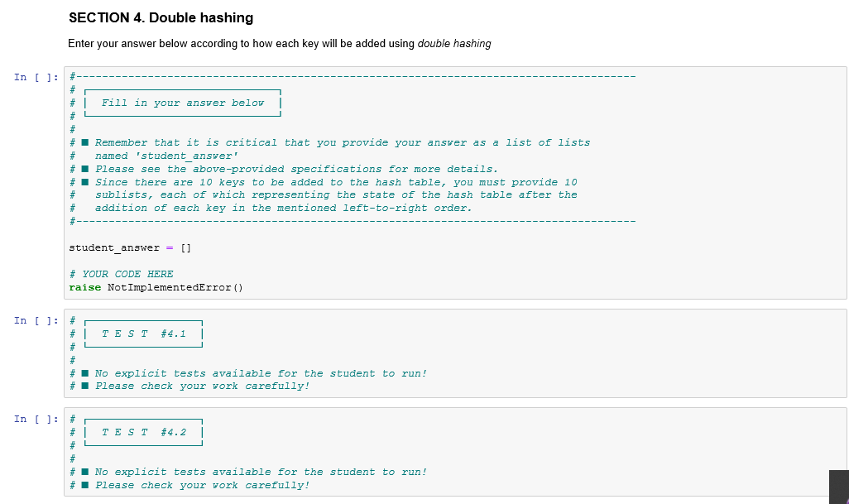Click the 'raise NotImplementedError()' line
The width and height of the screenshot is (849, 504).
coord(156,287)
